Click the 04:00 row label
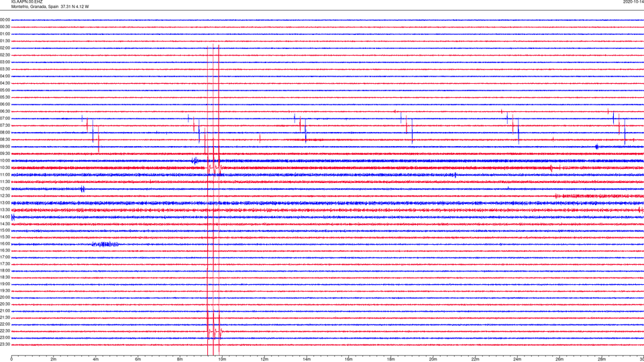644x362 pixels. click(x=5, y=76)
